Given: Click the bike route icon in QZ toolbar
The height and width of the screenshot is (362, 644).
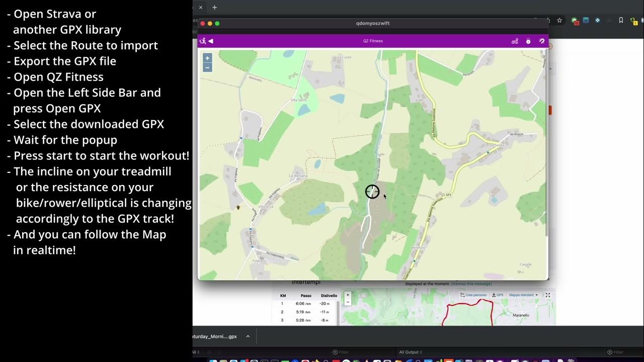Looking at the screenshot, I should (x=515, y=41).
